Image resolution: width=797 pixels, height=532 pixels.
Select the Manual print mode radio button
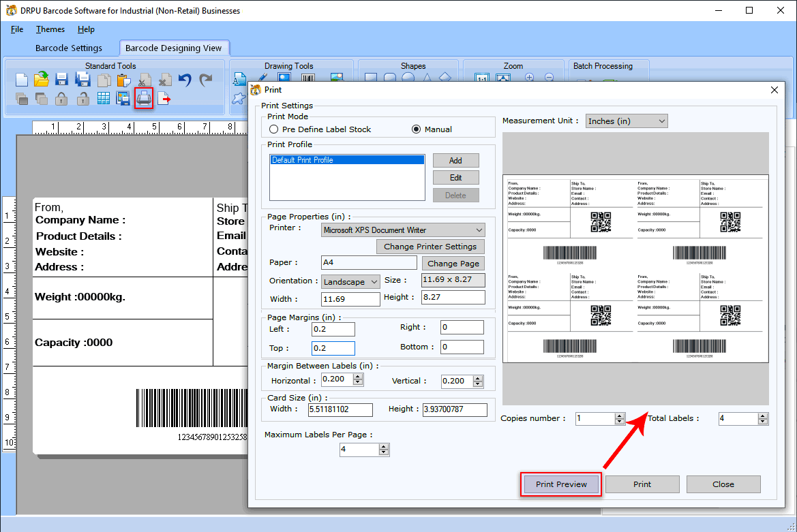click(417, 129)
